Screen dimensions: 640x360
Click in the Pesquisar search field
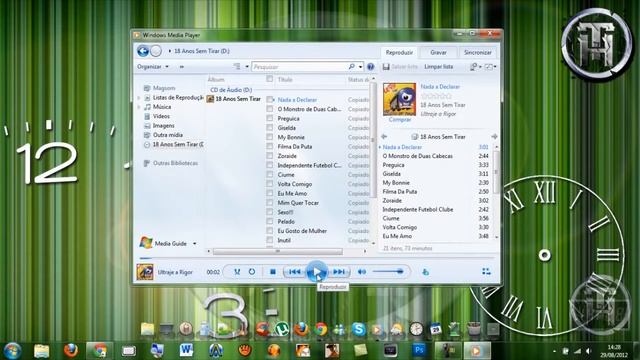300,67
